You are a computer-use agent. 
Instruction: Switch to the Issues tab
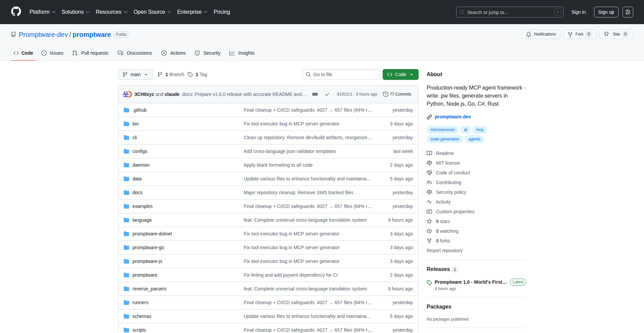point(52,53)
